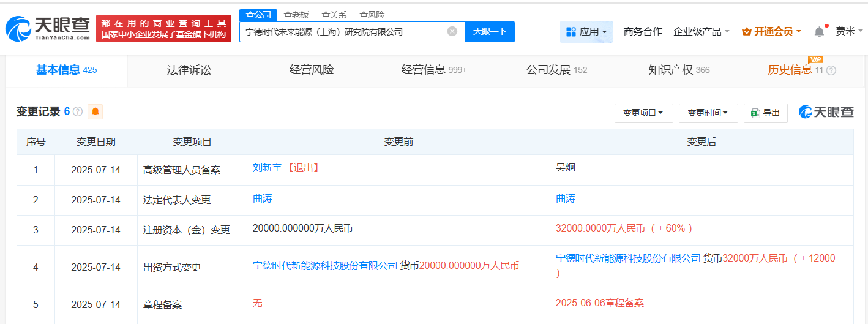Click the orange alert bell beside 变更记录

[95, 111]
